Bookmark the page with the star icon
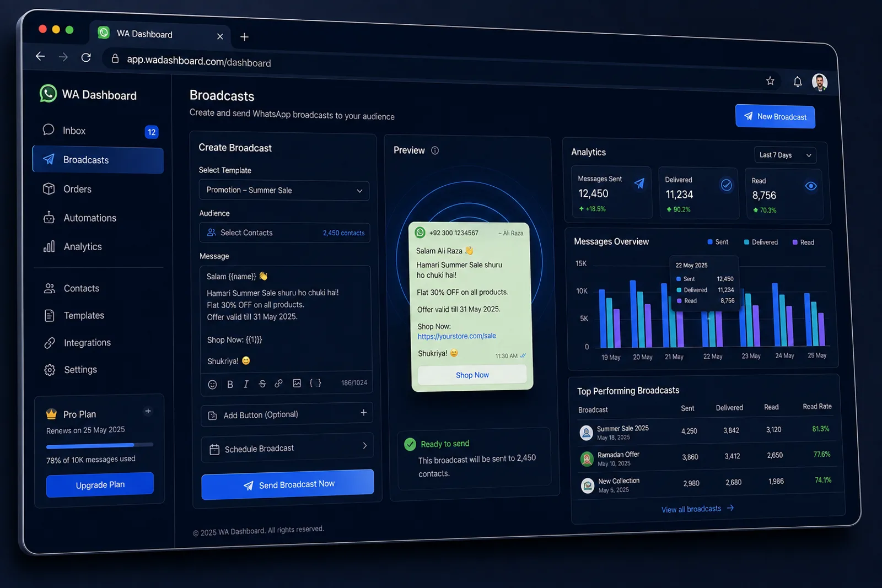The height and width of the screenshot is (588, 882). click(770, 81)
